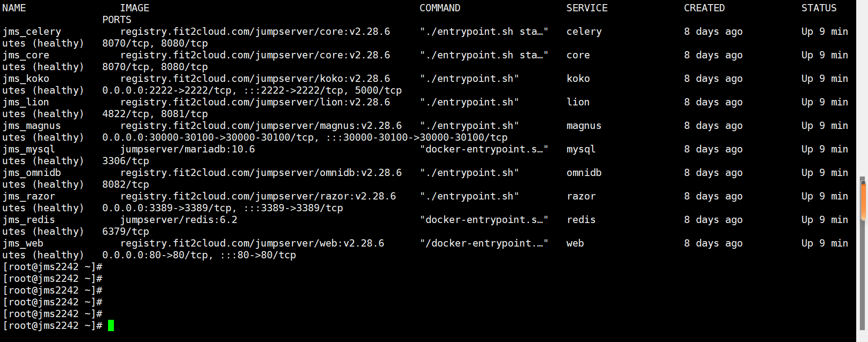Click the PORTS header label
This screenshot has width=868, height=342.
[x=117, y=20]
